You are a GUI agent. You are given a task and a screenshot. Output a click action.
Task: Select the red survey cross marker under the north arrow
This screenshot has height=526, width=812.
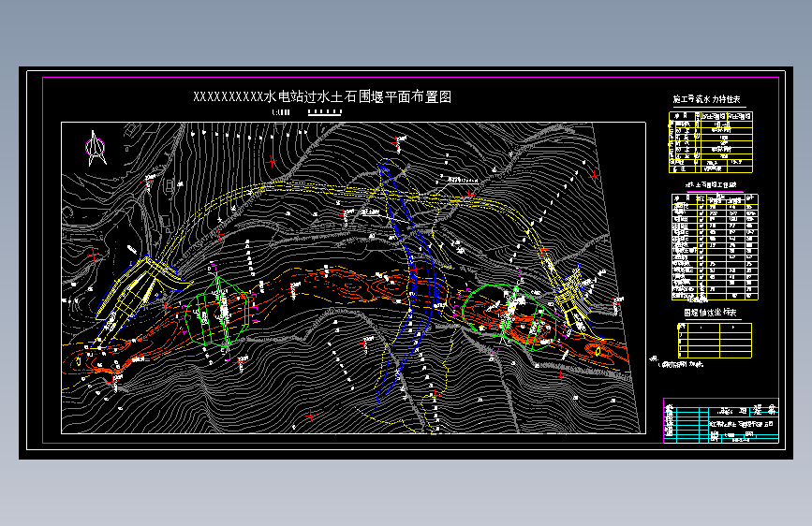point(94,254)
